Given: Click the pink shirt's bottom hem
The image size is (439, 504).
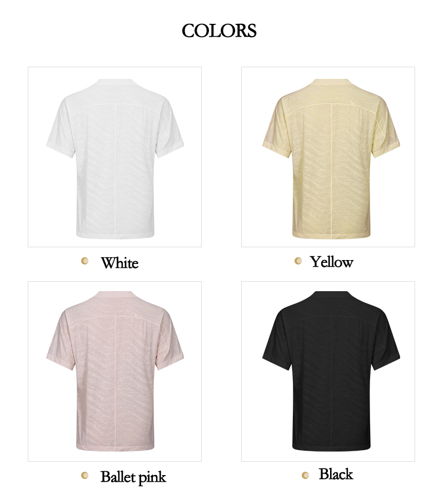Looking at the screenshot, I should tap(115, 447).
